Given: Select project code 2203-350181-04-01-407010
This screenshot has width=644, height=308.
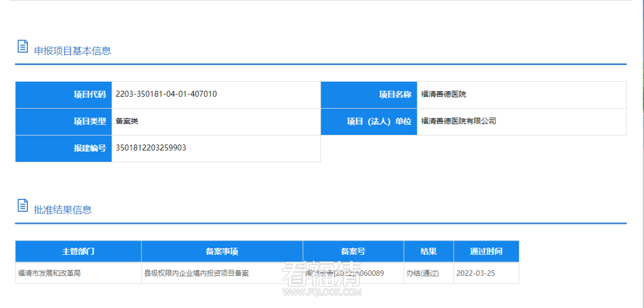Looking at the screenshot, I should click(x=166, y=94).
